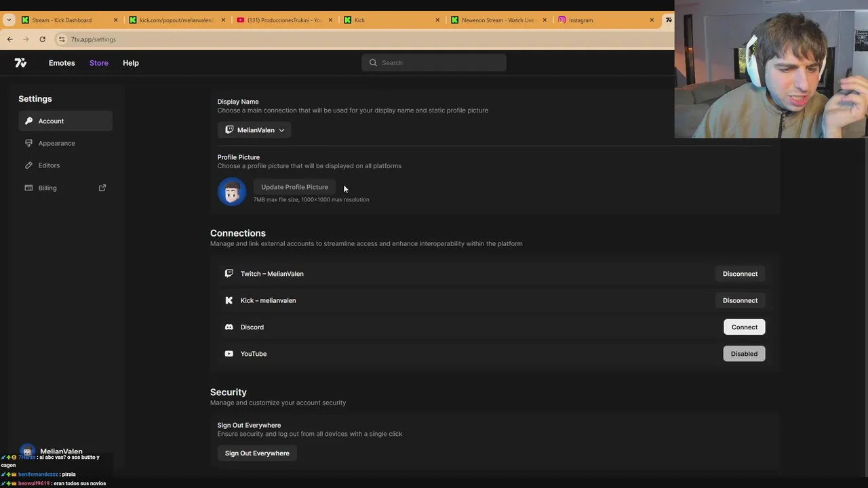
Task: Click the Kick – melianvalen label
Action: pos(268,300)
